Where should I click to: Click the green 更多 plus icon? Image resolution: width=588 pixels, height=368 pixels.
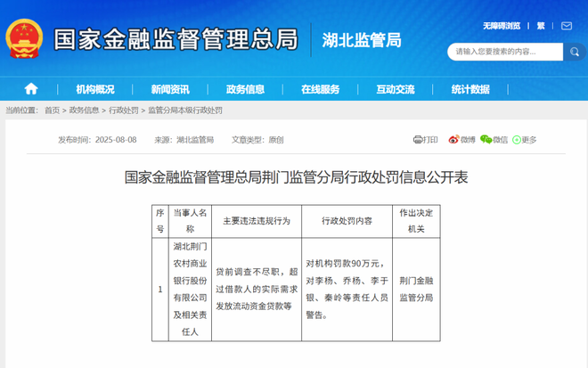[x=517, y=140]
